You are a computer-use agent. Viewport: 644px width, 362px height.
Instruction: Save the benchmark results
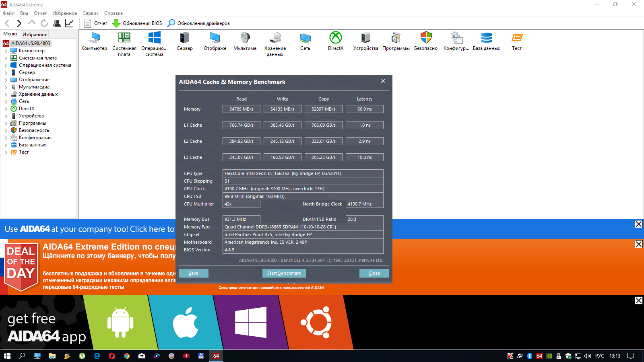pos(194,273)
